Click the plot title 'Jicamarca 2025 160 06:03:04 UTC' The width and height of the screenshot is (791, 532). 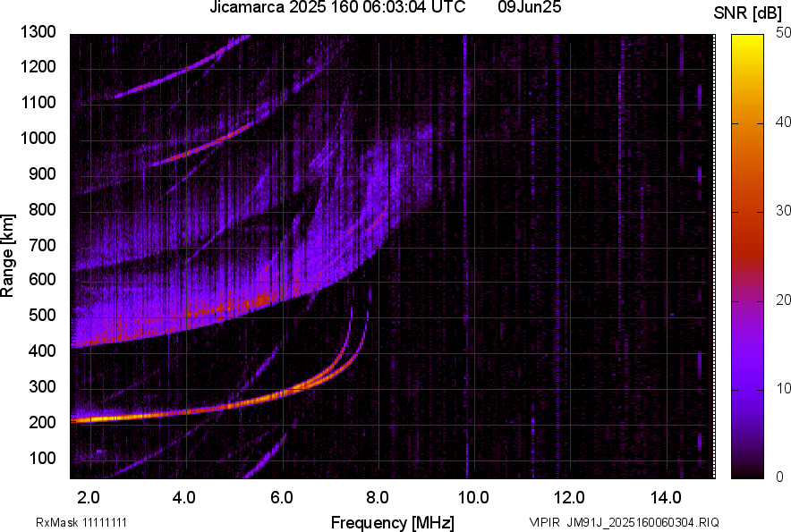(337, 7)
